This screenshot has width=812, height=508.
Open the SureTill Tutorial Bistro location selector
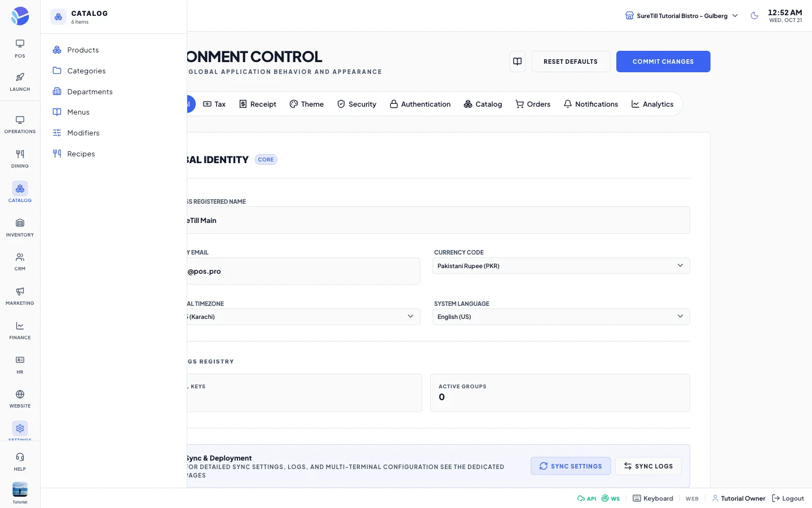tap(682, 16)
